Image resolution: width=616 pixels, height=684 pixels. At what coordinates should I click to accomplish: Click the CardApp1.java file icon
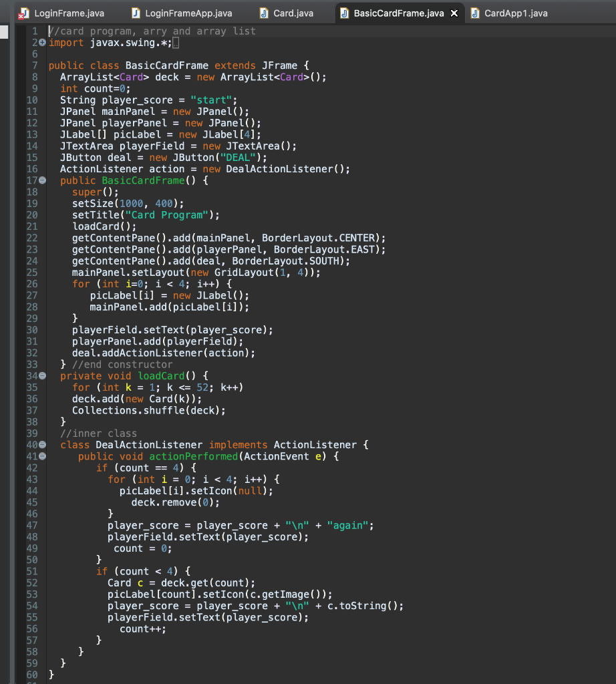[x=475, y=13]
